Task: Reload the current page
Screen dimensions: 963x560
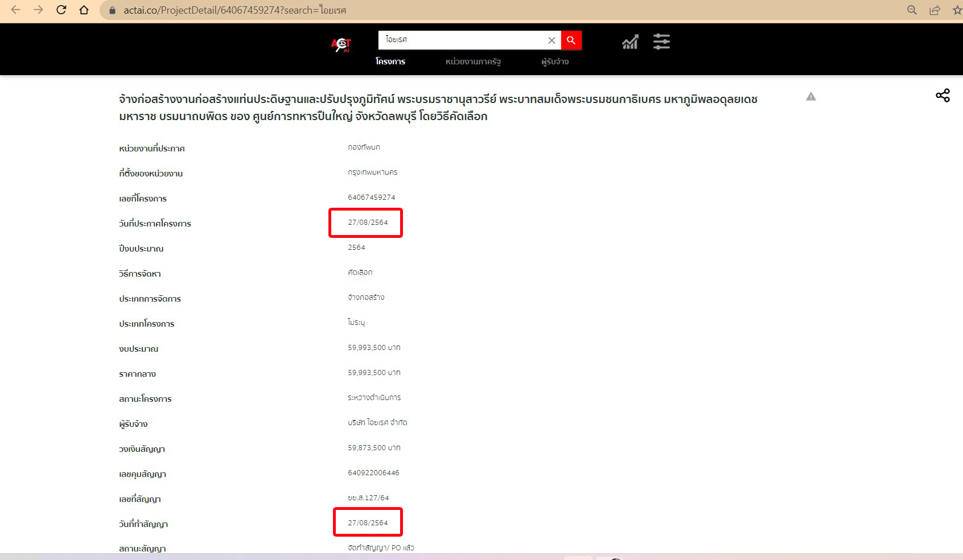Action: coord(61,10)
